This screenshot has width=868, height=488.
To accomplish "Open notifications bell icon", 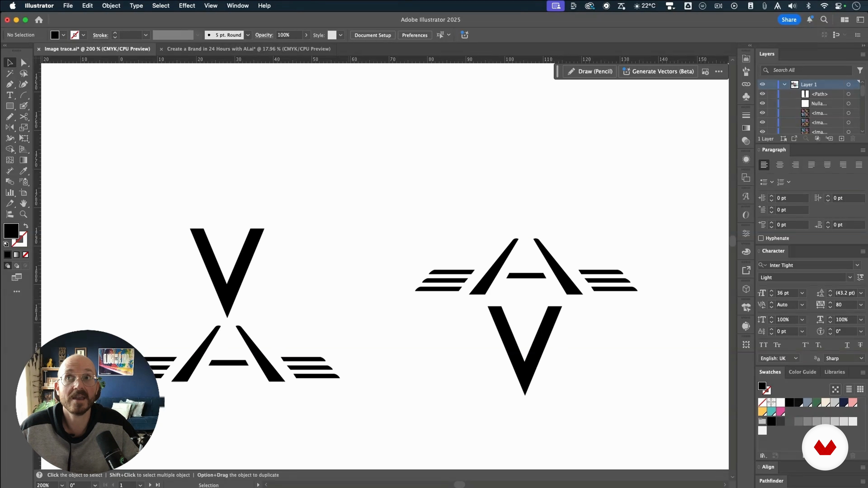I will pos(810,19).
